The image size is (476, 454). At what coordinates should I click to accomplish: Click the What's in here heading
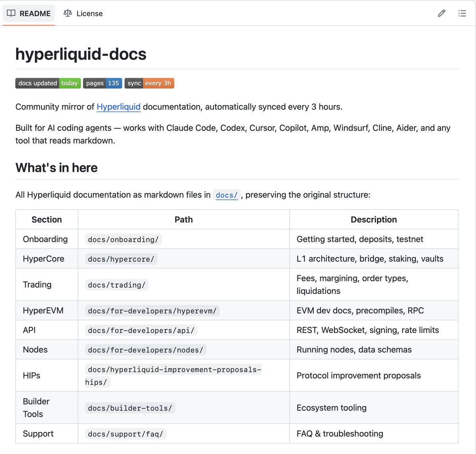[56, 168]
